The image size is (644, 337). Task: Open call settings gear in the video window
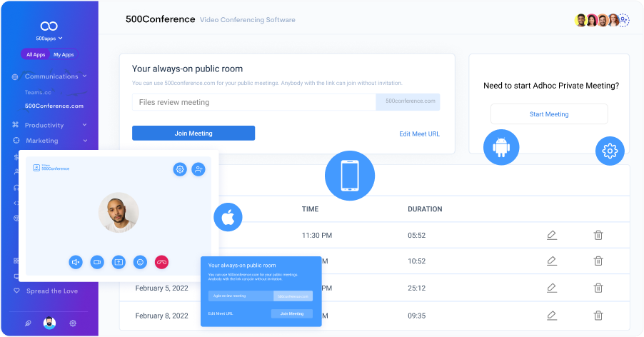(180, 169)
